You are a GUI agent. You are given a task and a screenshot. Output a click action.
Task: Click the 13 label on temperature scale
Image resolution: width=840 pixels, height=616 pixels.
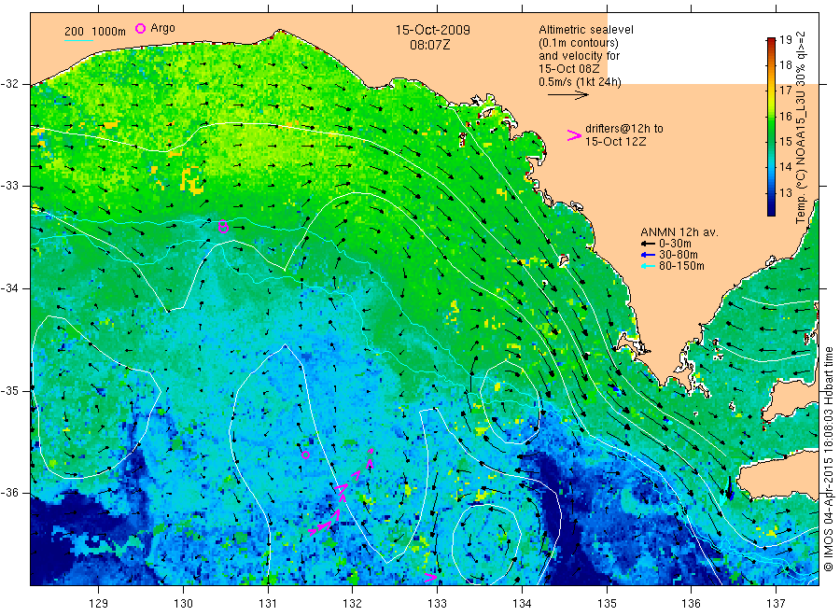(x=785, y=193)
